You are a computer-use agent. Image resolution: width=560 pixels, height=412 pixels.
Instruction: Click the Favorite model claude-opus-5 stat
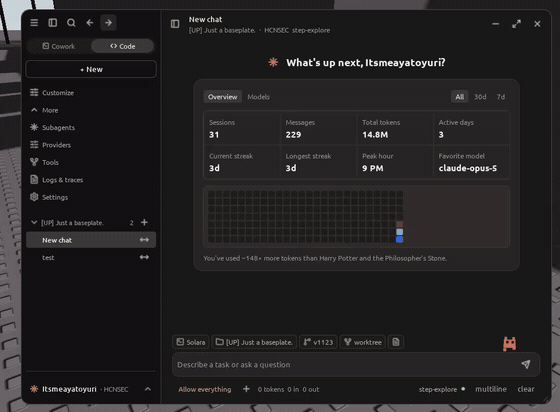pyautogui.click(x=471, y=162)
